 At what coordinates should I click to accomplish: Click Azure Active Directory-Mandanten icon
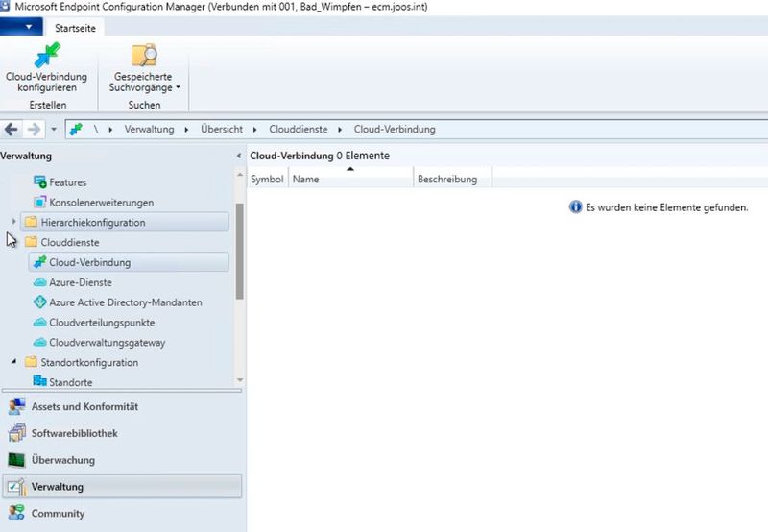(39, 302)
